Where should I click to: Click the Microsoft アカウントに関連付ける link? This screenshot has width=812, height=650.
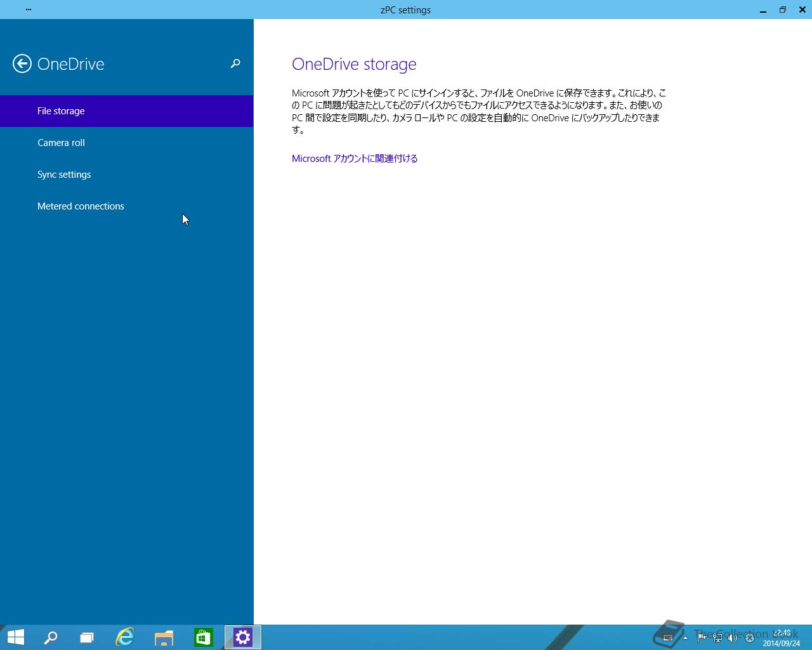355,159
